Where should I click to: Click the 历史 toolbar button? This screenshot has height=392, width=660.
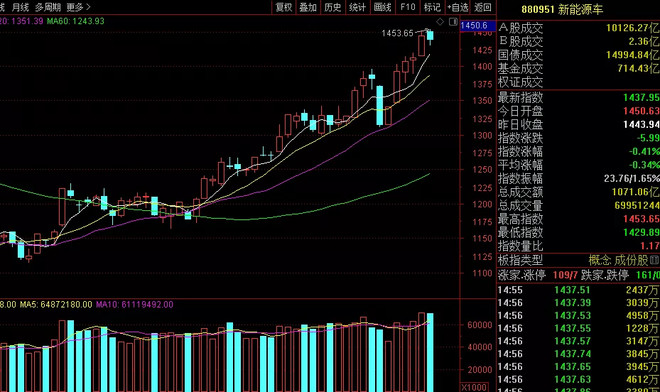333,7
